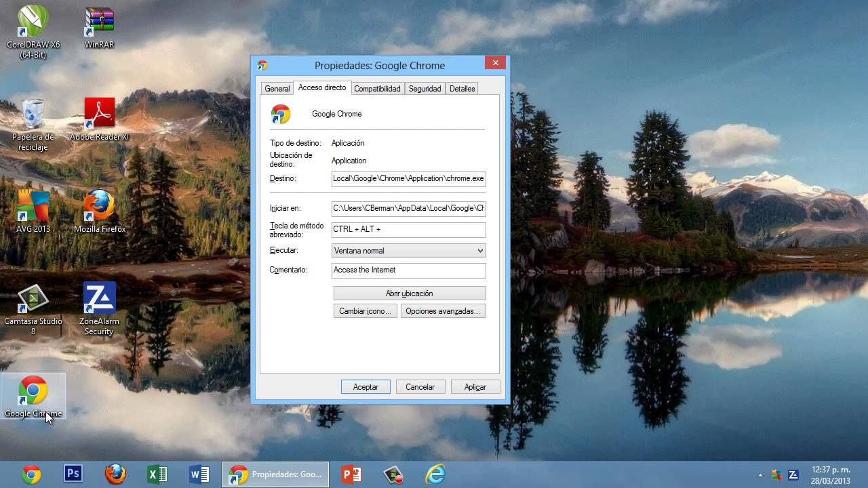Click ZoneAlarm tray icon
The image size is (868, 488).
793,474
